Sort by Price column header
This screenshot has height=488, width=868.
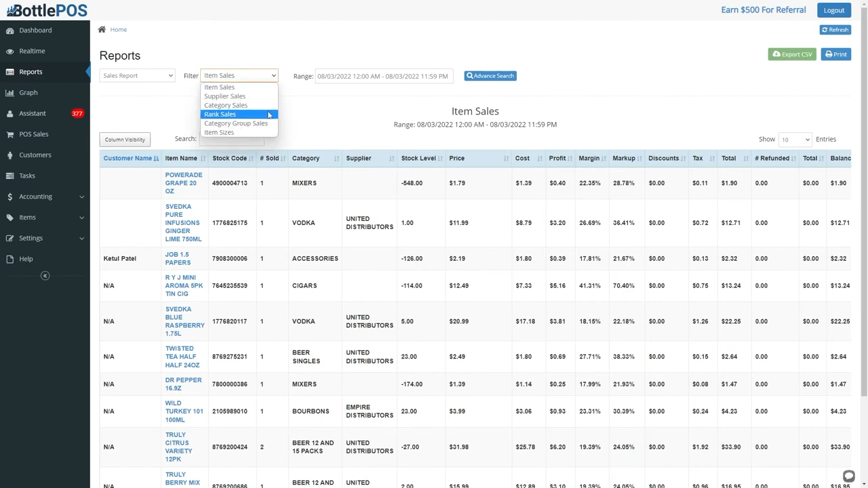478,159
